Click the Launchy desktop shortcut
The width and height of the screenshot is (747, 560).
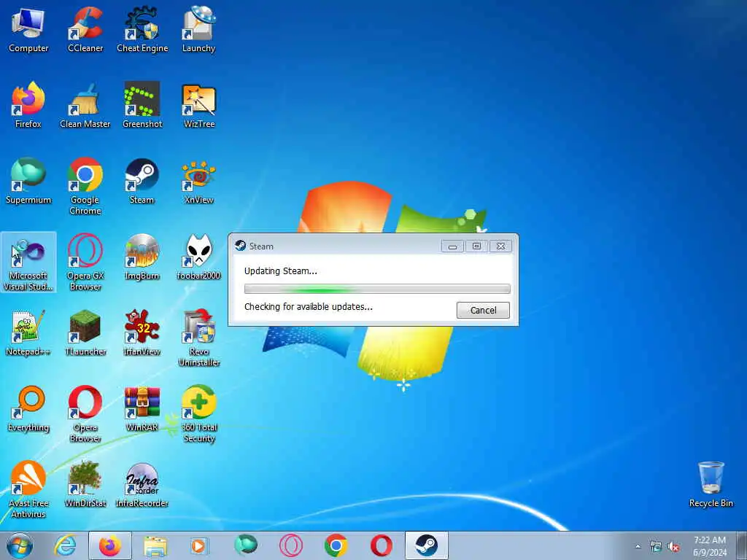tap(198, 29)
